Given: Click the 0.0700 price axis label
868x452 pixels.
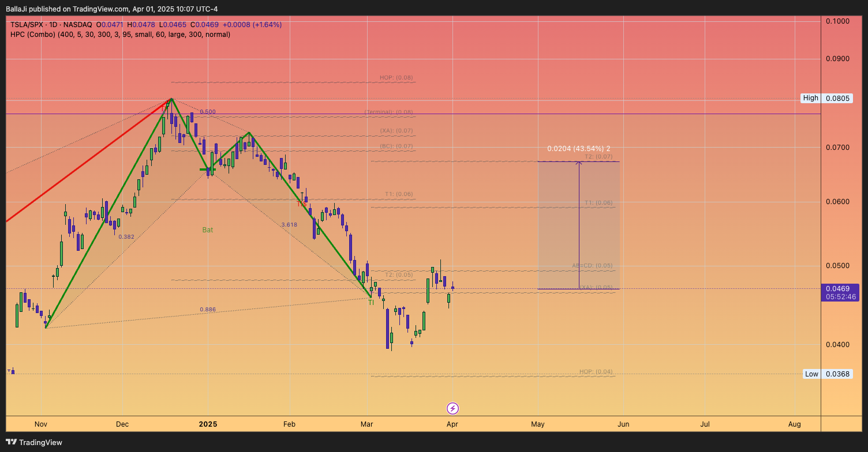Looking at the screenshot, I should point(837,148).
